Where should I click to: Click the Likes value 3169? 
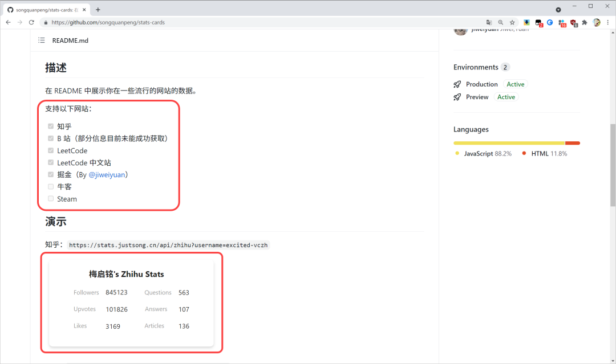point(113,326)
